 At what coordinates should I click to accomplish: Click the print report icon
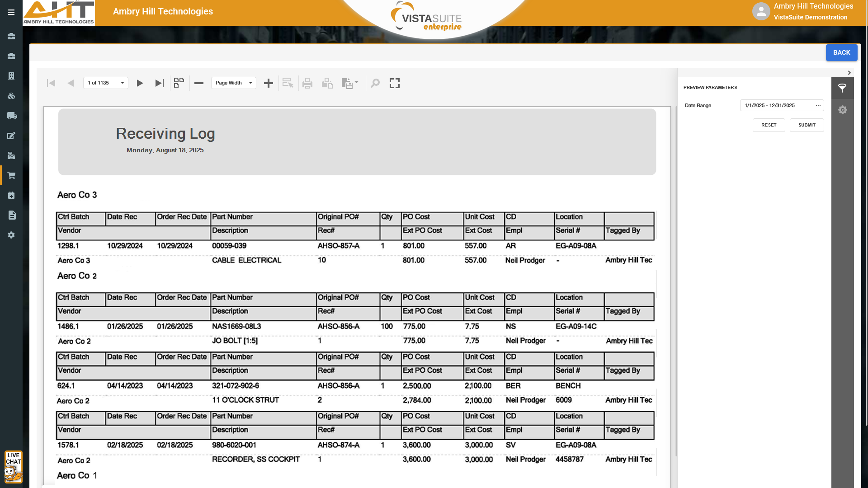(x=307, y=83)
